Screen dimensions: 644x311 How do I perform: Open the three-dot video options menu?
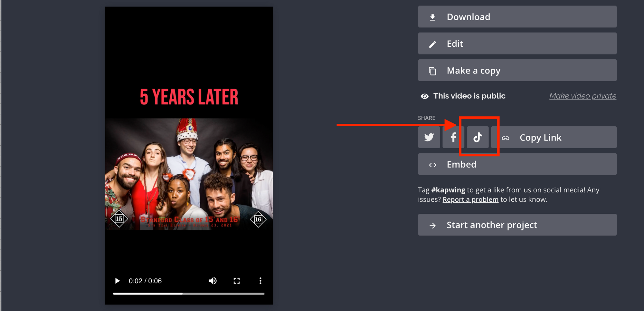(x=260, y=281)
